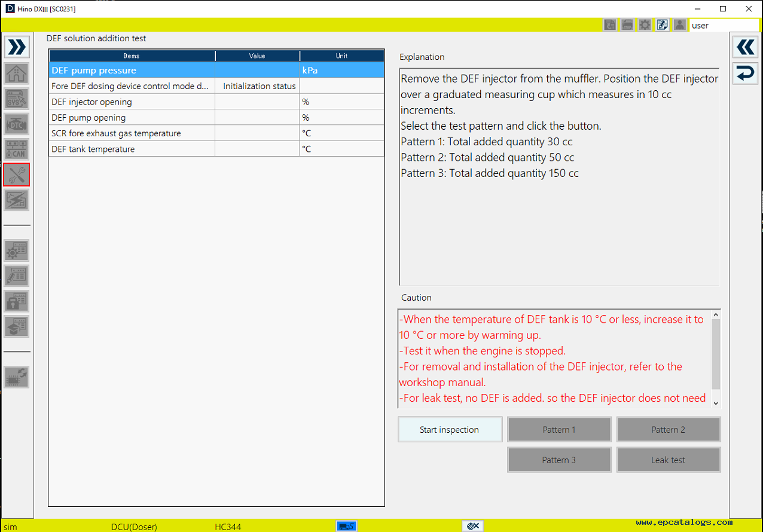Click the return back arrow icon
The height and width of the screenshot is (532, 763).
point(745,74)
